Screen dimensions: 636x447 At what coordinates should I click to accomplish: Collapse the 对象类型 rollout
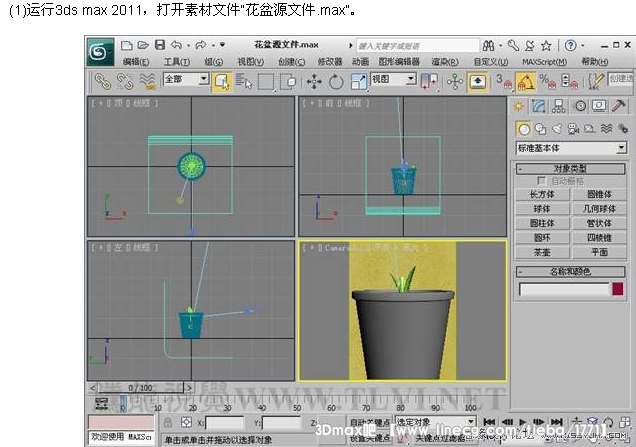pos(570,168)
